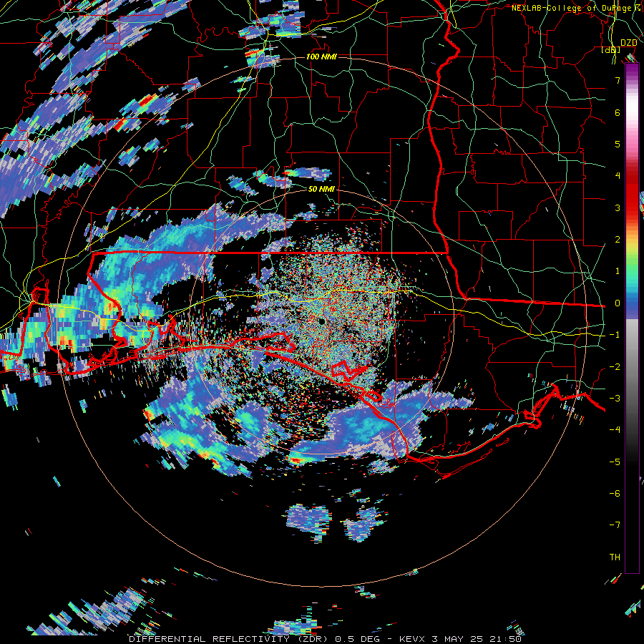
Task: Click the '3 MAY 25 21:50' timestamp
Action: coord(477,639)
